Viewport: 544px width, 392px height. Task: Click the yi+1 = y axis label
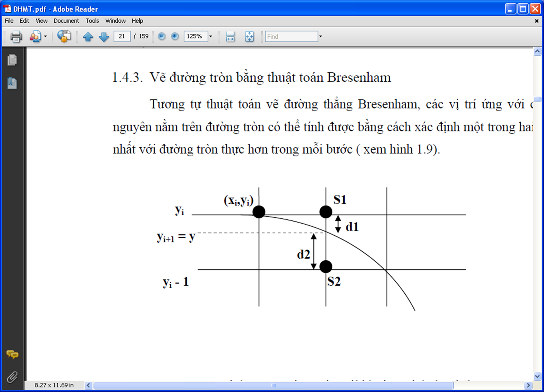(176, 237)
